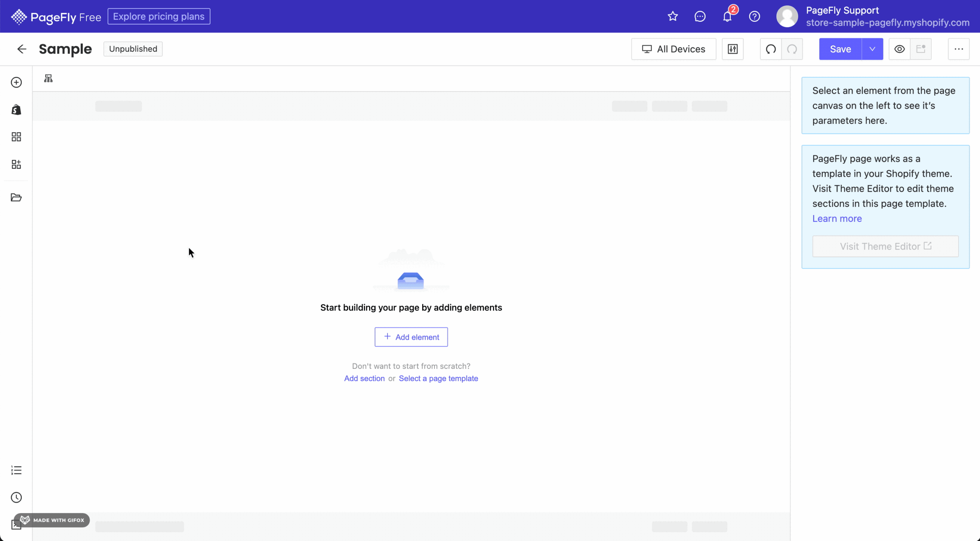Viewport: 980px width, 541px height.
Task: Click Select a page template link
Action: (x=438, y=378)
